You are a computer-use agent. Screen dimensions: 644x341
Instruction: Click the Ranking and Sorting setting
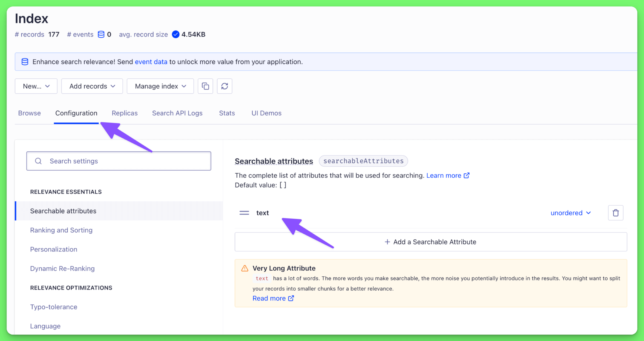click(x=61, y=230)
